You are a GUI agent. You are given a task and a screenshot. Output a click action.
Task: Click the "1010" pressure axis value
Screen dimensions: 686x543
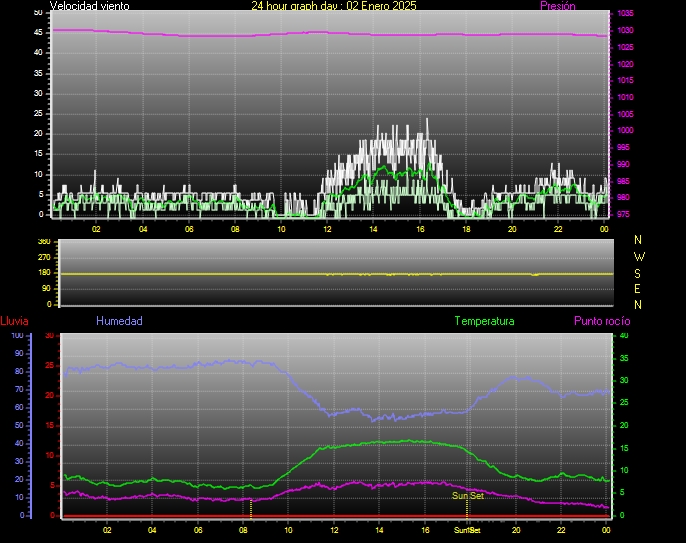[x=625, y=98]
